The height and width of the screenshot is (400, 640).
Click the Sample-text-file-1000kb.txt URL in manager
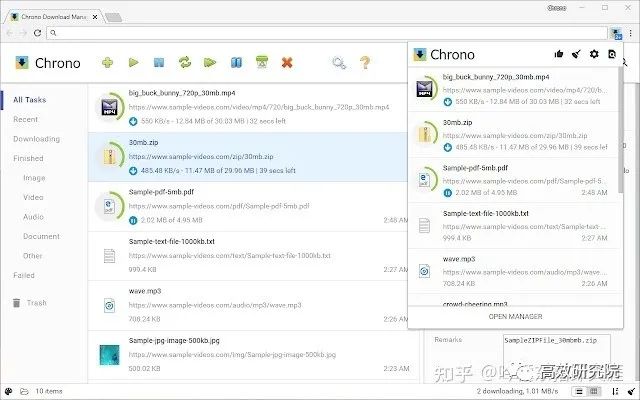(x=229, y=256)
